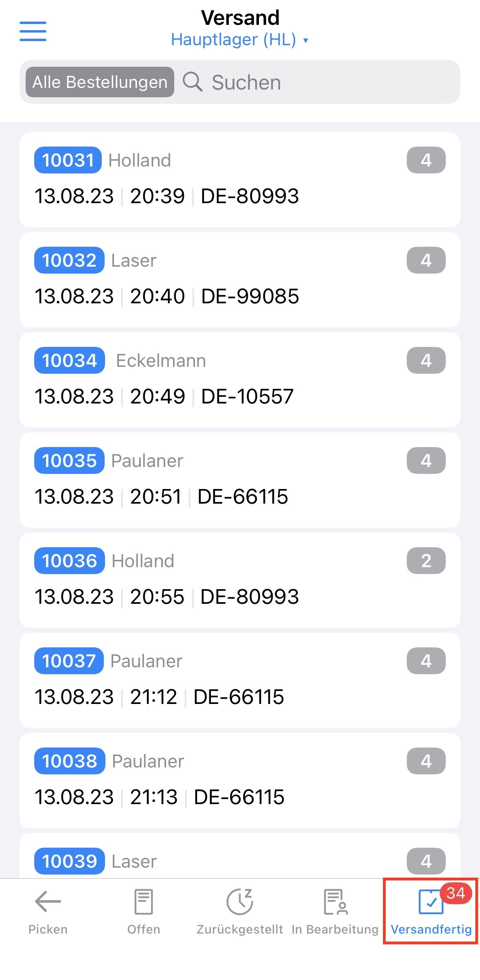Image resolution: width=480 pixels, height=980 pixels.
Task: Open order 10037 Paulaner at 21:12
Action: pyautogui.click(x=240, y=680)
